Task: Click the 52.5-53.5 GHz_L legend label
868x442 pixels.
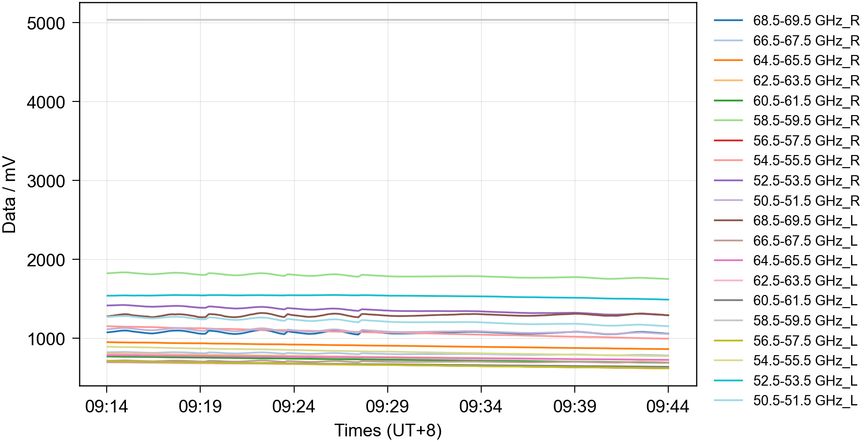Action: coord(805,380)
